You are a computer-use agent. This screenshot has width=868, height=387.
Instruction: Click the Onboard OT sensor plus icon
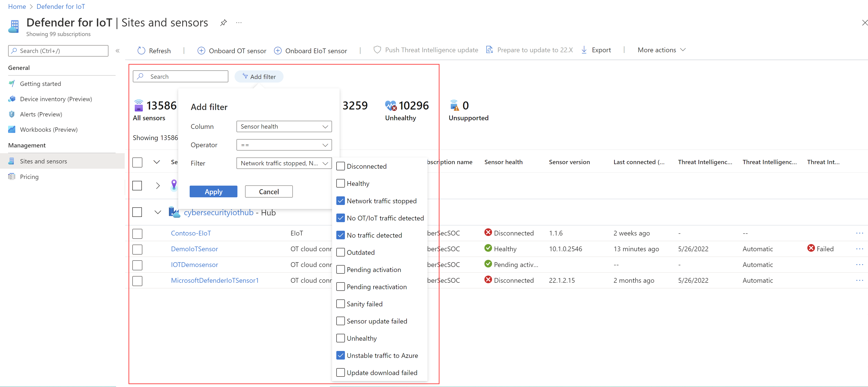click(201, 51)
